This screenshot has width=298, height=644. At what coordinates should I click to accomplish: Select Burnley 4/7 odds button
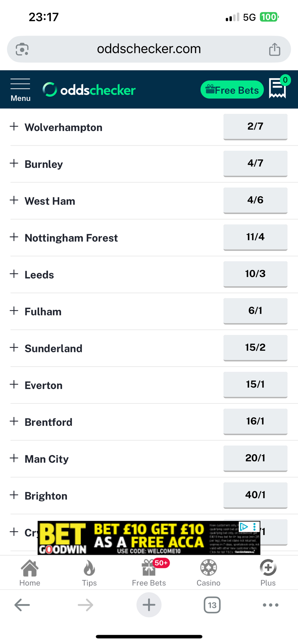255,163
